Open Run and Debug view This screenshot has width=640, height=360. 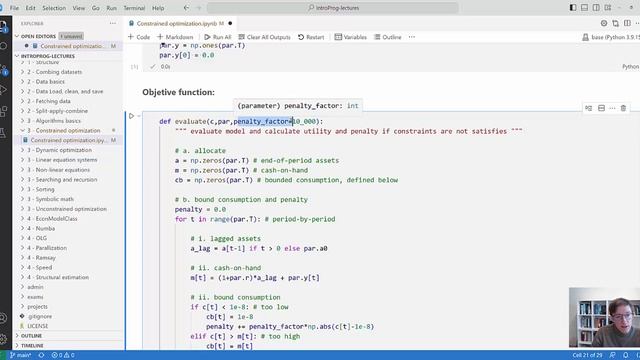pyautogui.click(x=3, y=90)
